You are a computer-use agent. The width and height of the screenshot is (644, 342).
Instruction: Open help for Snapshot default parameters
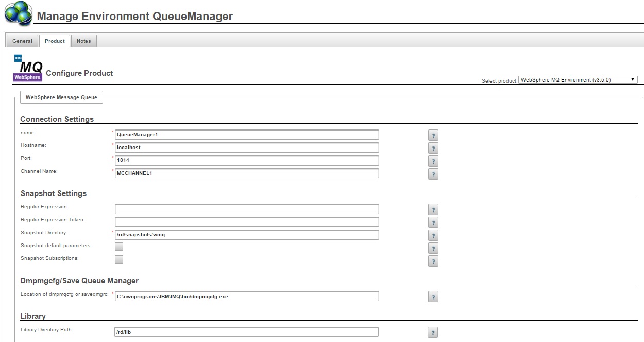coord(433,249)
